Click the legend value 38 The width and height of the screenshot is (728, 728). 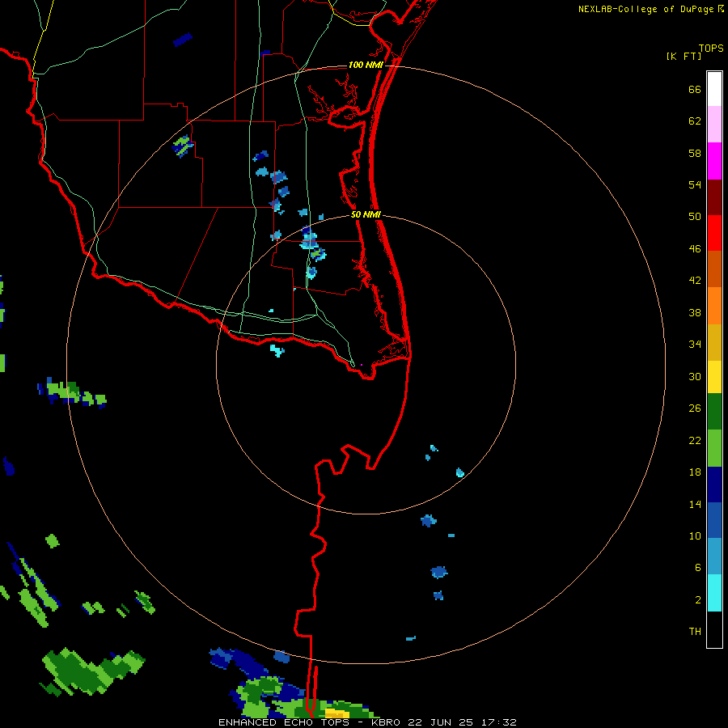pos(695,312)
